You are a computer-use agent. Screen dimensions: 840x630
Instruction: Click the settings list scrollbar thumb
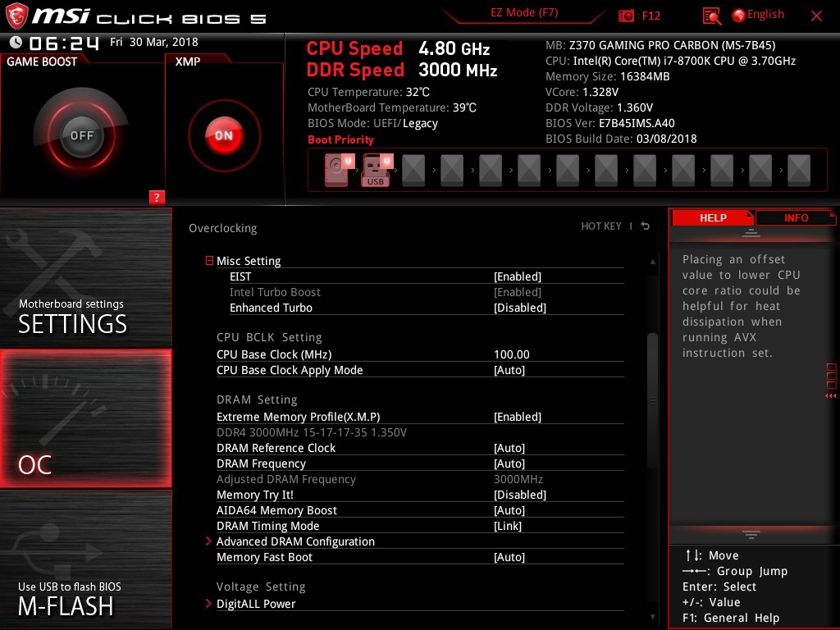652,400
